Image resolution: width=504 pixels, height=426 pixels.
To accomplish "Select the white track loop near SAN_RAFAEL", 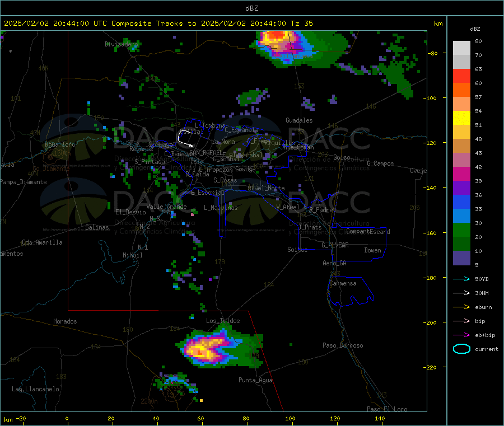I will coord(185,138).
